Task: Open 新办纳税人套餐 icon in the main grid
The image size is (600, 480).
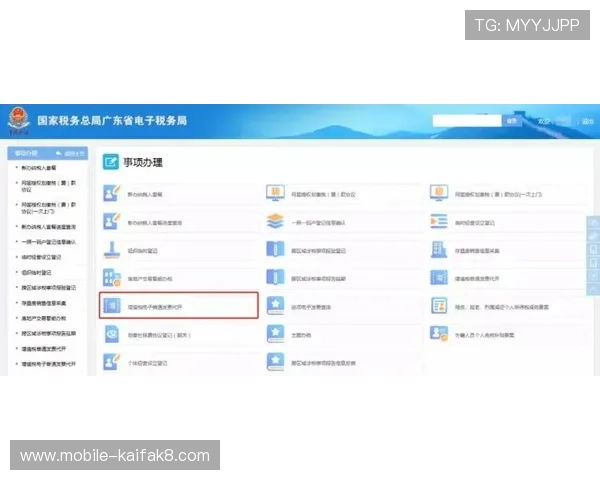Action: coord(111,193)
